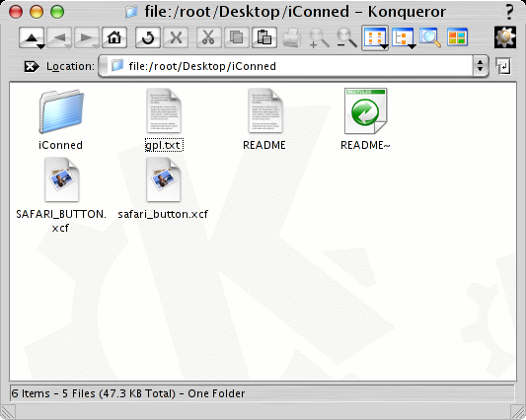Viewport: 526px width, 420px height.
Task: Reload the current folder view
Action: click(148, 37)
